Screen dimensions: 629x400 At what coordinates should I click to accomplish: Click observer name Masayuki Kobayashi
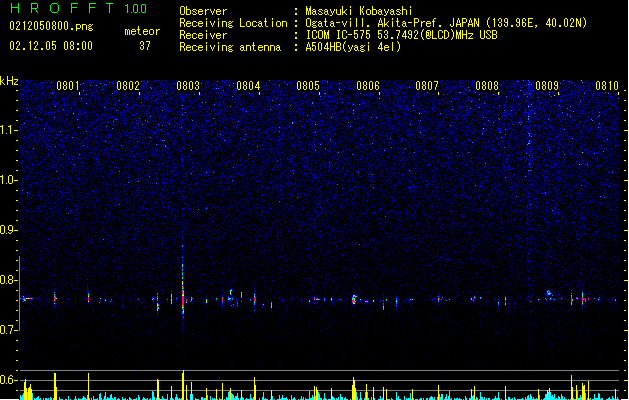(x=359, y=11)
